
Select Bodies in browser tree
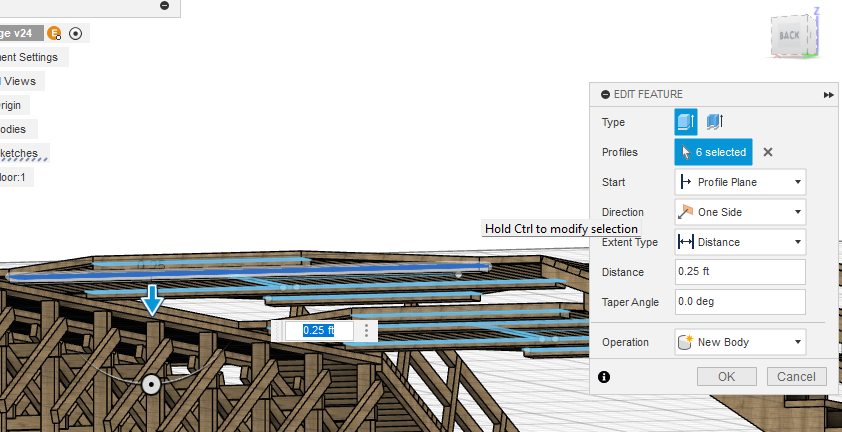coord(17,129)
